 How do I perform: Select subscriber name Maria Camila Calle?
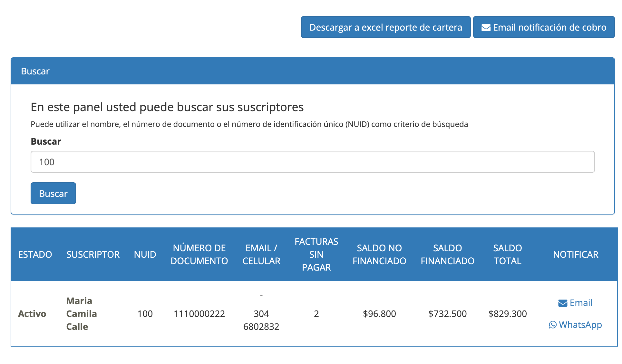click(82, 314)
